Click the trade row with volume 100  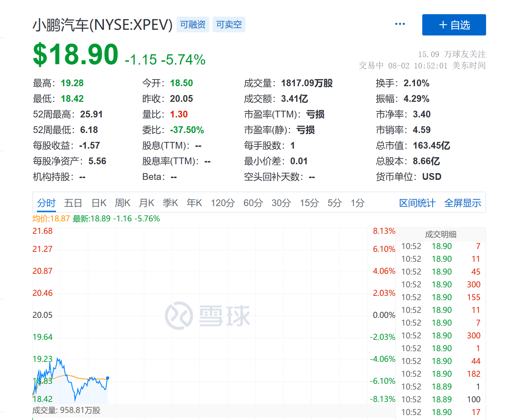click(441, 399)
